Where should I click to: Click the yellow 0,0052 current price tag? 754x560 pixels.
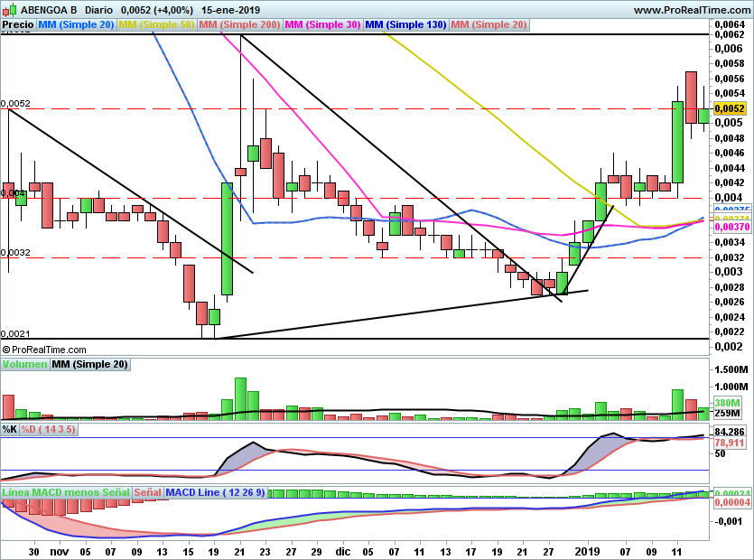click(x=730, y=108)
